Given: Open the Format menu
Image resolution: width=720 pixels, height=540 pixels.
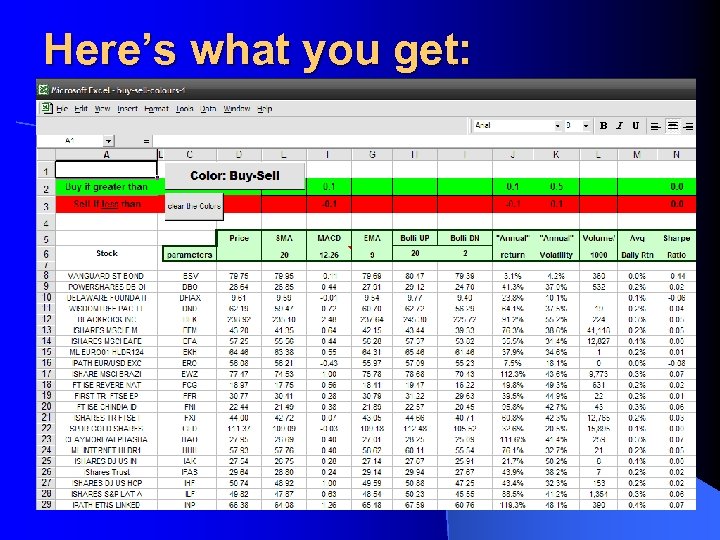Looking at the screenshot, I should click(156, 109).
